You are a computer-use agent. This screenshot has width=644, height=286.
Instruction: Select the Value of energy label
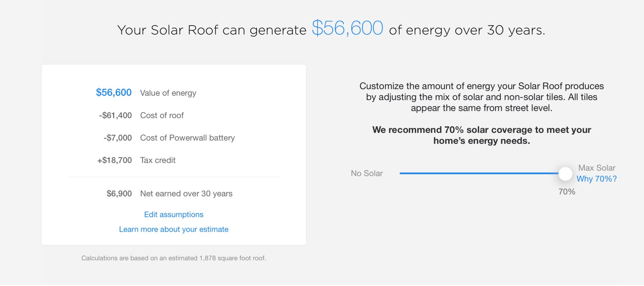(168, 93)
